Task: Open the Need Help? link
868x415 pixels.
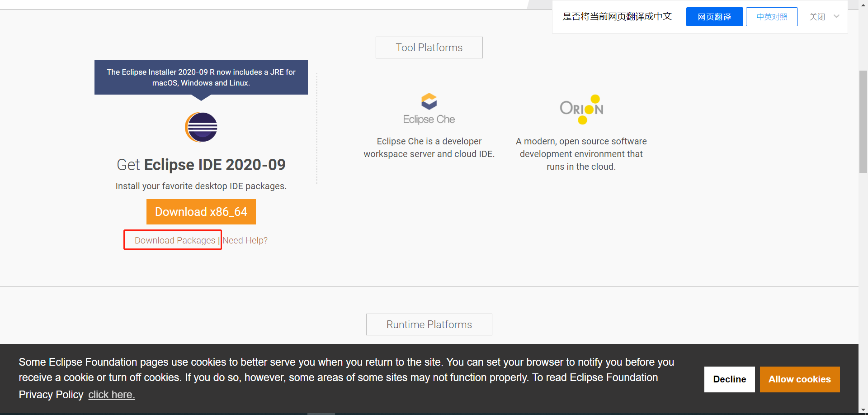Action: pyautogui.click(x=245, y=240)
